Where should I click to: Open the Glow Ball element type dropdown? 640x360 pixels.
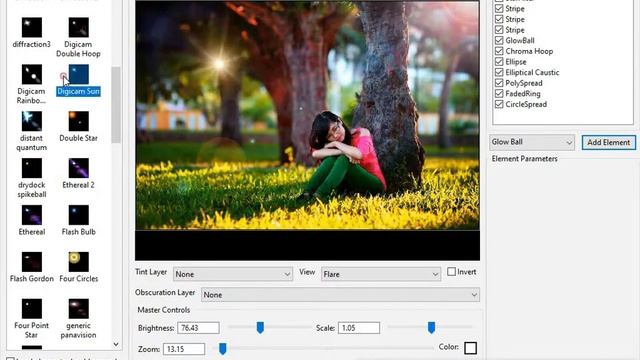click(532, 142)
